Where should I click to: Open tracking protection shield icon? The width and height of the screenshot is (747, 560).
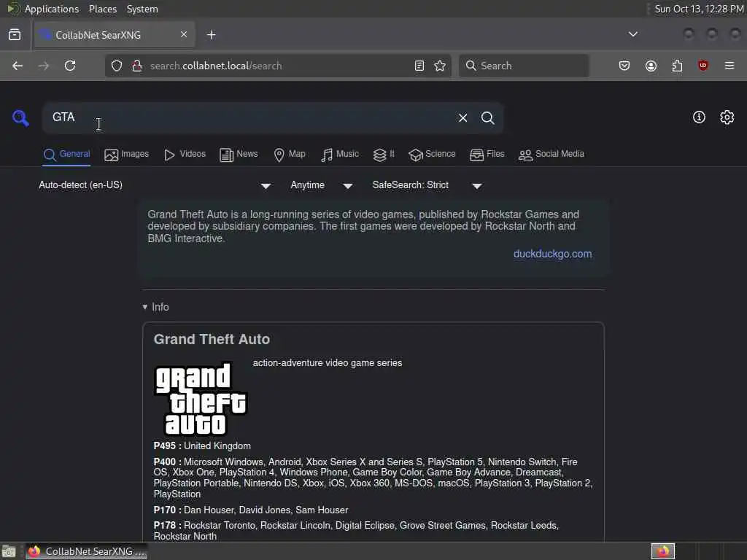click(117, 66)
